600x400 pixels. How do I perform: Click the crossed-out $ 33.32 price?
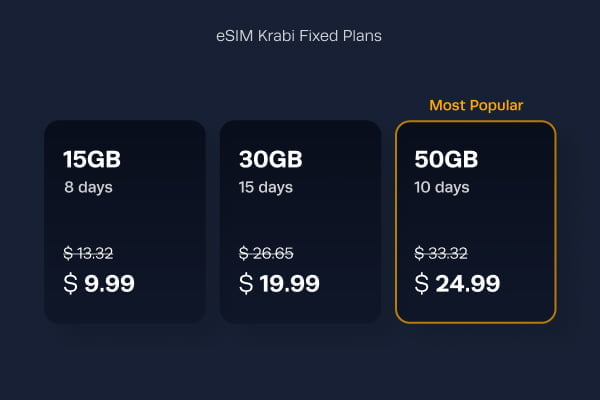point(441,253)
